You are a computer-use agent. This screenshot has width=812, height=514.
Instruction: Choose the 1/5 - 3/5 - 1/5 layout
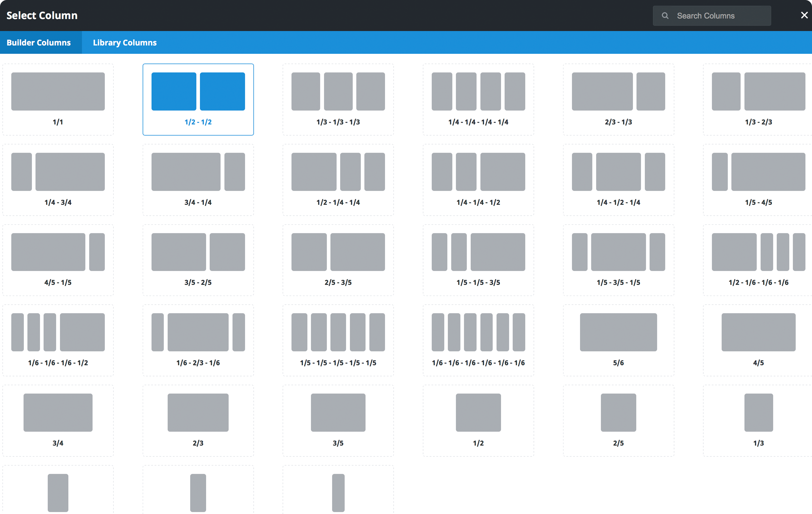point(618,259)
